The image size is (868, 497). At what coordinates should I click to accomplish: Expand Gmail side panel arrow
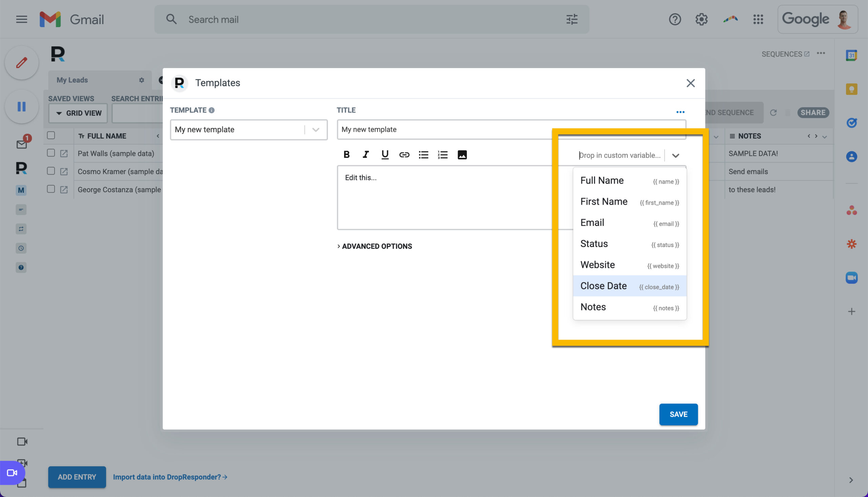coord(851,480)
